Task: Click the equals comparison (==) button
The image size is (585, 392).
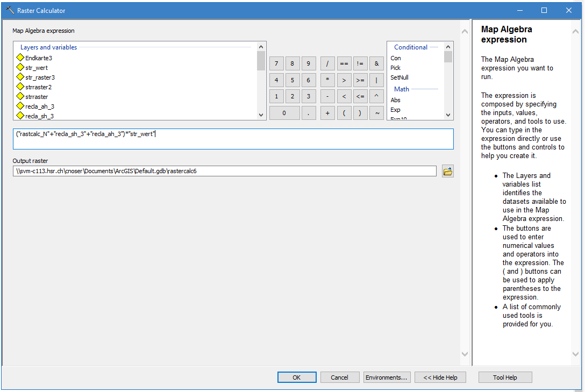Action: (x=344, y=63)
